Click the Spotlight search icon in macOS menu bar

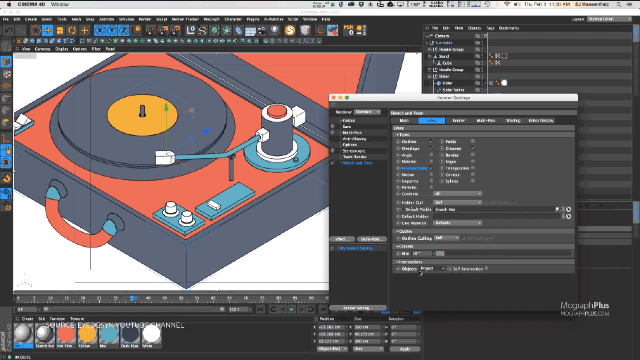pyautogui.click(x=619, y=4)
